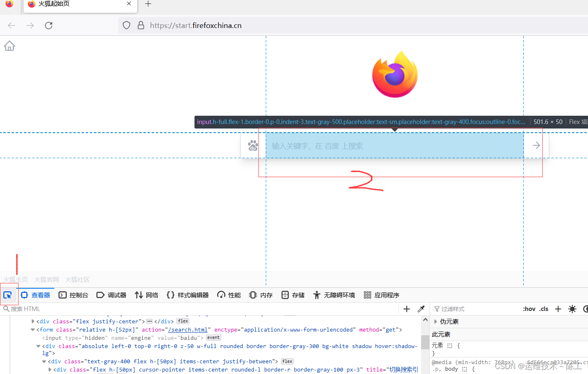Open the Memory (内存) tab
The width and height of the screenshot is (588, 374).
261,295
